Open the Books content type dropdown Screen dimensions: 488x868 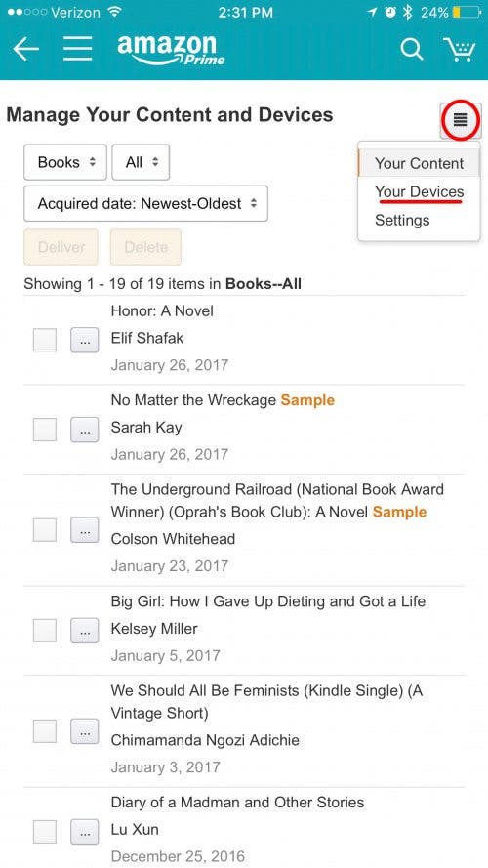65,162
